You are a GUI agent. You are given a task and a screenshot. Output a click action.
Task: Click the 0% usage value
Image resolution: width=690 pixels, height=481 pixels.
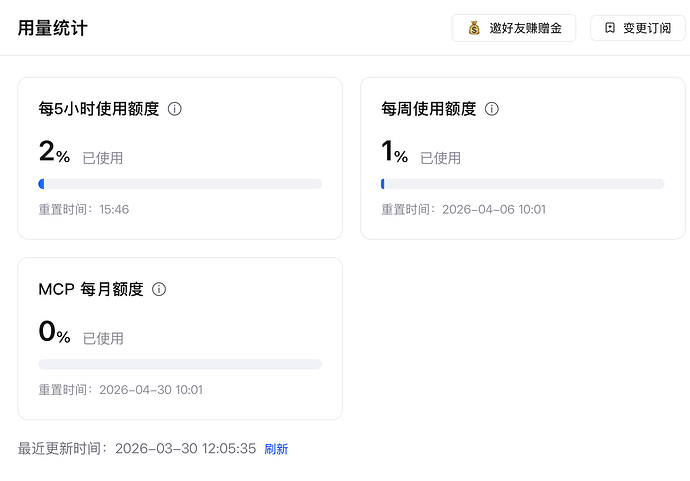coord(55,332)
